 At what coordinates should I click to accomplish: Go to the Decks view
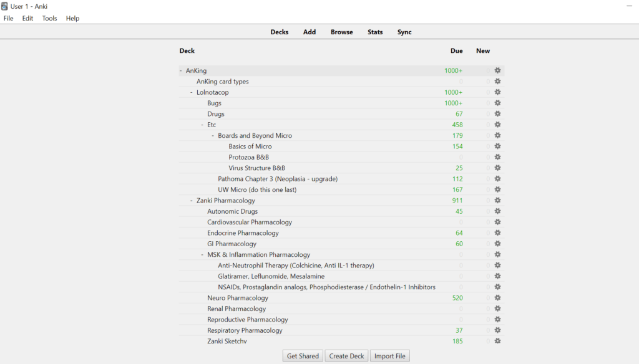tap(280, 32)
